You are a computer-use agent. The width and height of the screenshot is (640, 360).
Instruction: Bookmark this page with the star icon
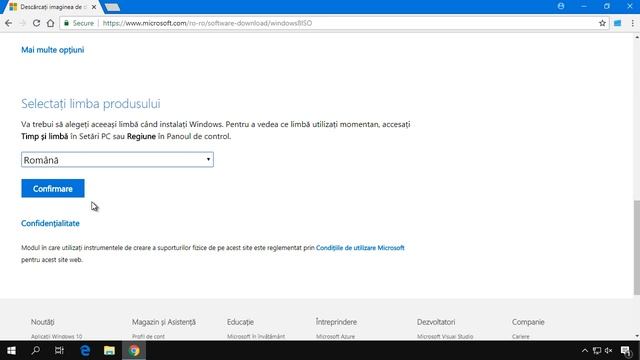click(x=602, y=23)
